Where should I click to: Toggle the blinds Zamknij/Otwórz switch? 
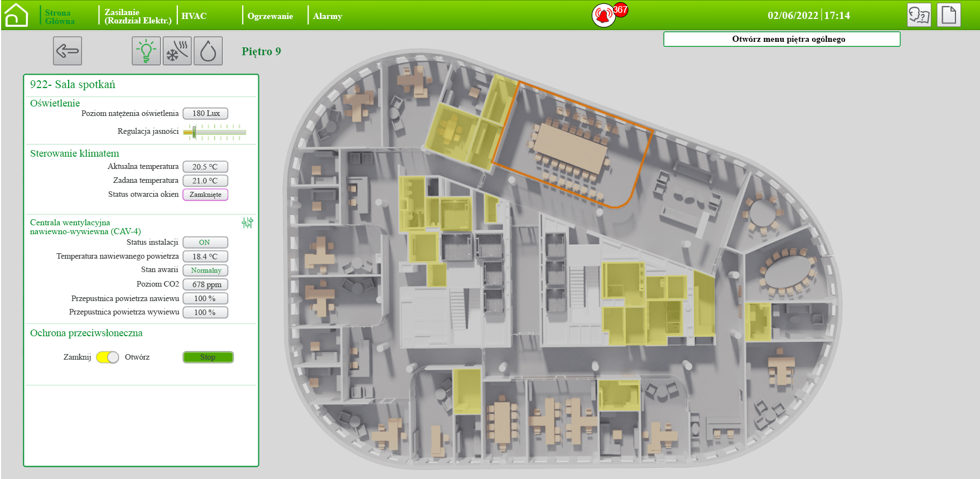tap(108, 357)
